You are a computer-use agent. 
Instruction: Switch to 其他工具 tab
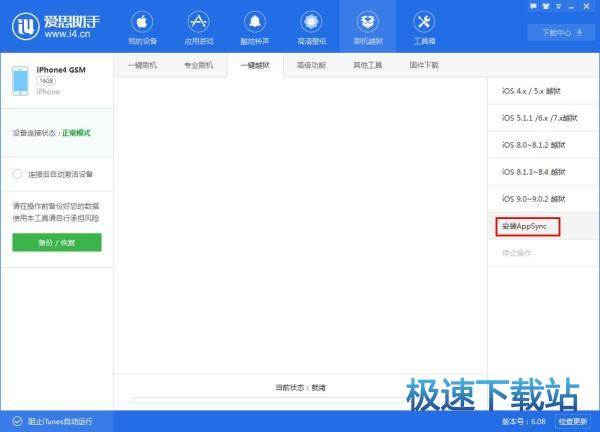pos(368,65)
